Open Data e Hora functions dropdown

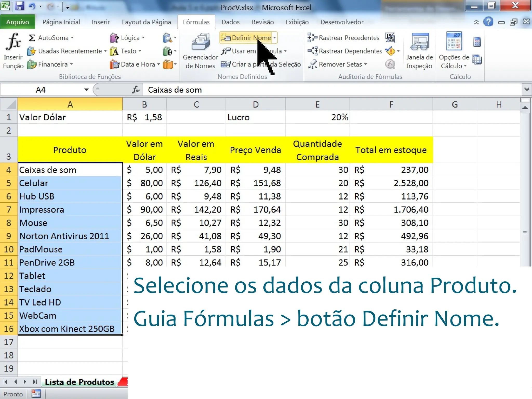135,64
